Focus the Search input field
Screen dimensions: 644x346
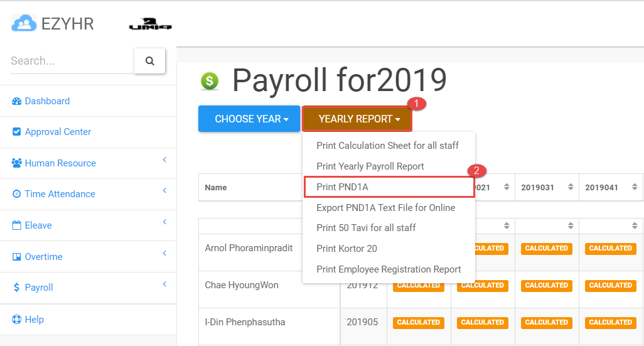pyautogui.click(x=70, y=61)
